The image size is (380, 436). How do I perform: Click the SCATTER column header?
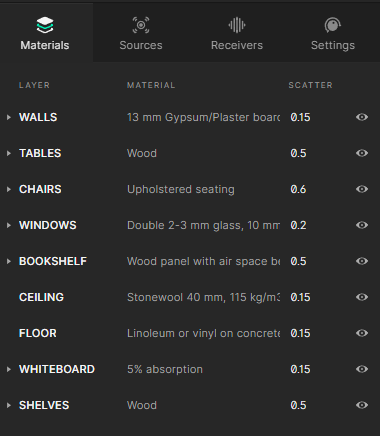coord(310,85)
